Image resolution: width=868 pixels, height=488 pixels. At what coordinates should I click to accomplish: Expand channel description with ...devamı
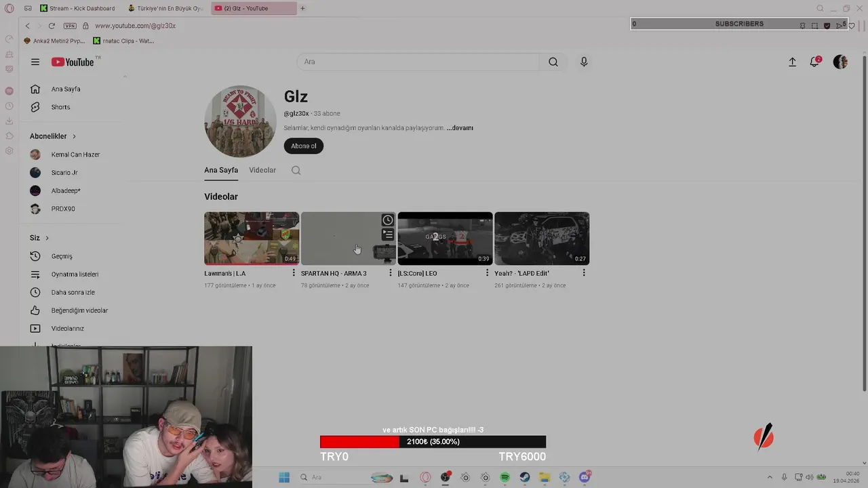pos(460,127)
